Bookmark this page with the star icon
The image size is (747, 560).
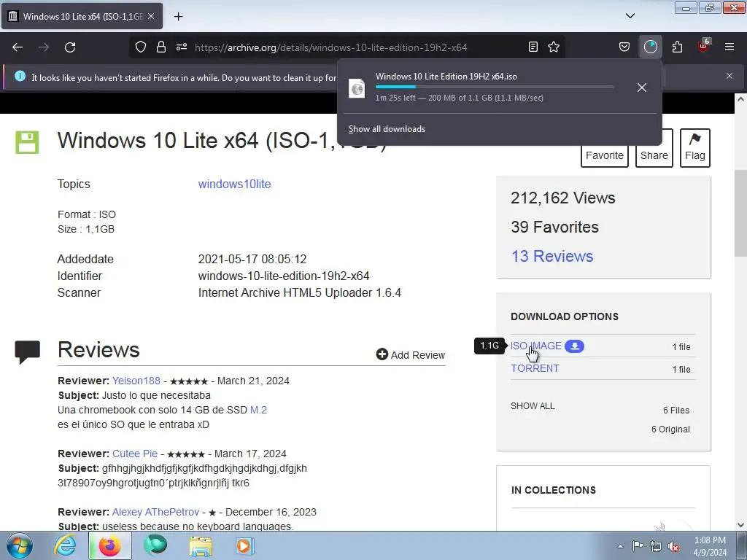[554, 47]
